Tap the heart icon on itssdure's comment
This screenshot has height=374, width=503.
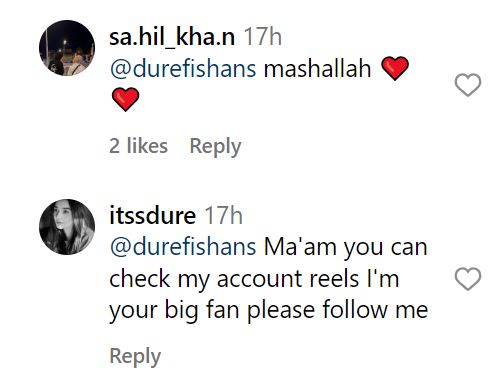(468, 279)
